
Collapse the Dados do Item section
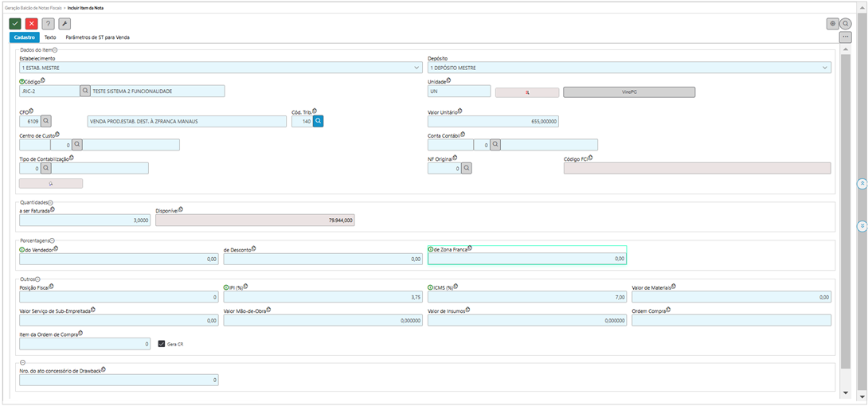[55, 50]
